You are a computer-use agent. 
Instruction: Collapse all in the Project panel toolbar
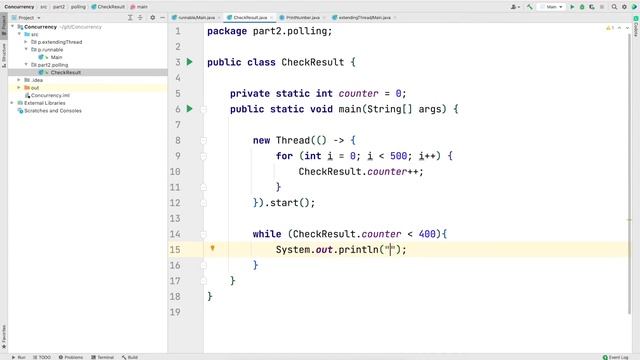click(140, 18)
